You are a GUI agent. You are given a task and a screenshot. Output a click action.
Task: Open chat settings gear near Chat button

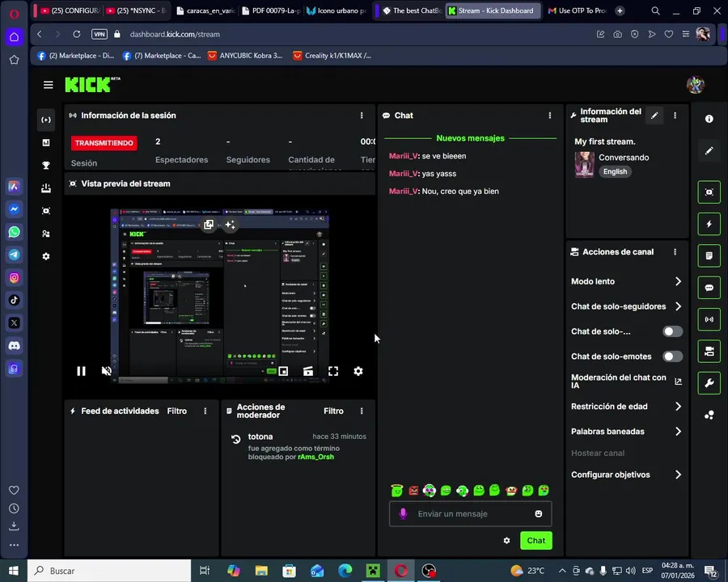(506, 541)
